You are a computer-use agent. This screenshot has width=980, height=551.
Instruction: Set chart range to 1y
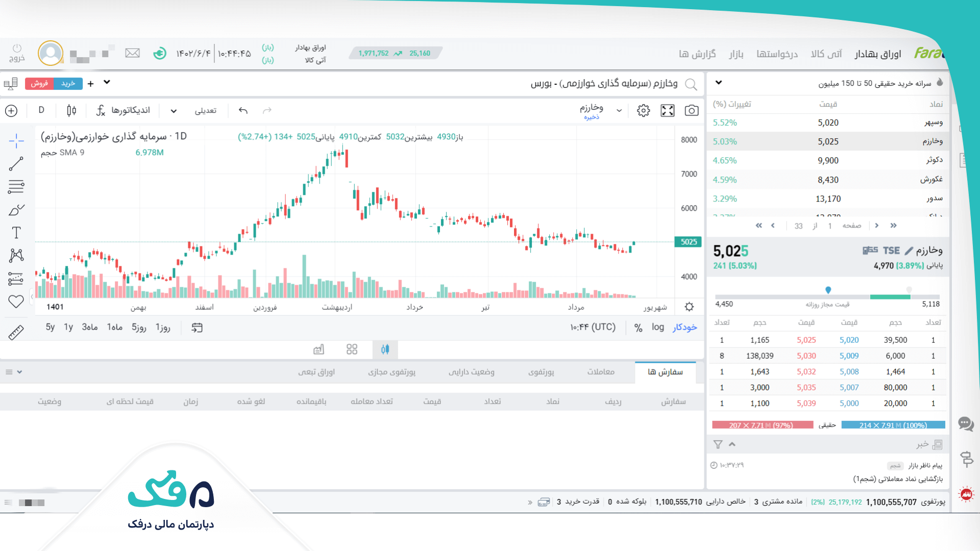[68, 327]
